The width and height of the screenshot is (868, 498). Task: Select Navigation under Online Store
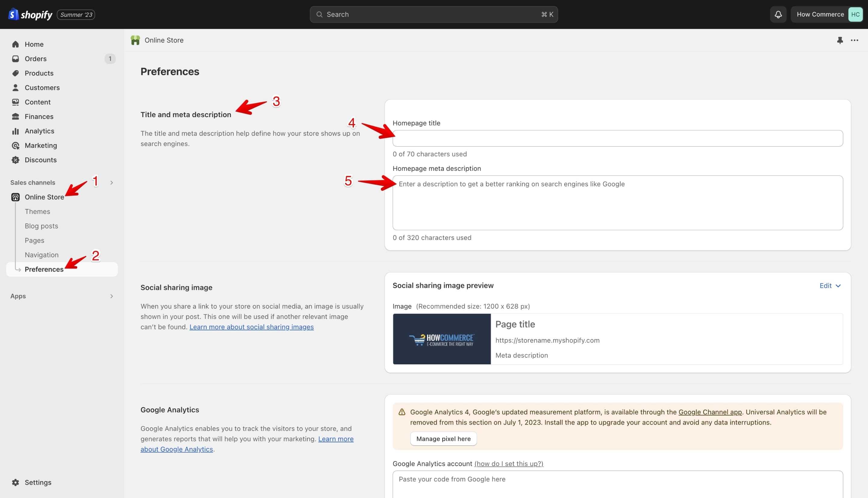(x=41, y=255)
